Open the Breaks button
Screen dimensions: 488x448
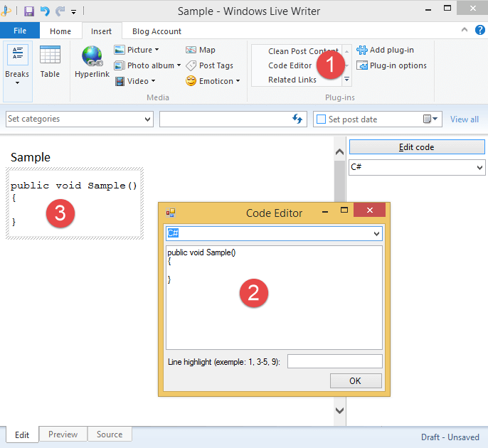click(x=17, y=64)
